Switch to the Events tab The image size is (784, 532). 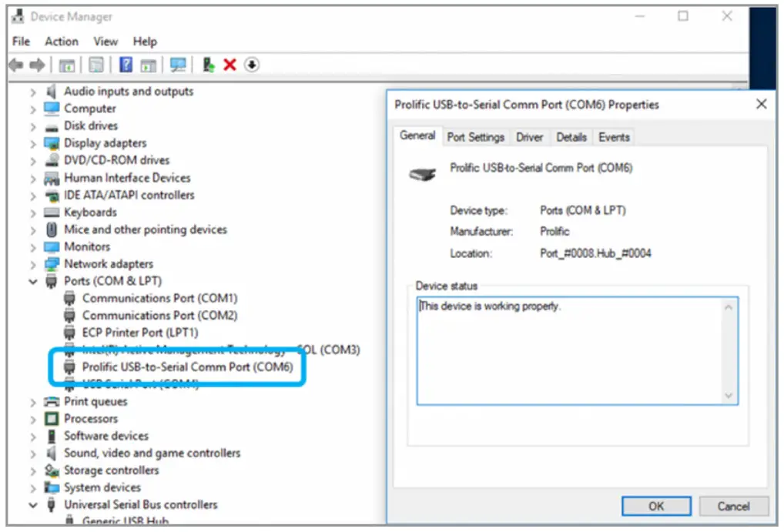(614, 137)
